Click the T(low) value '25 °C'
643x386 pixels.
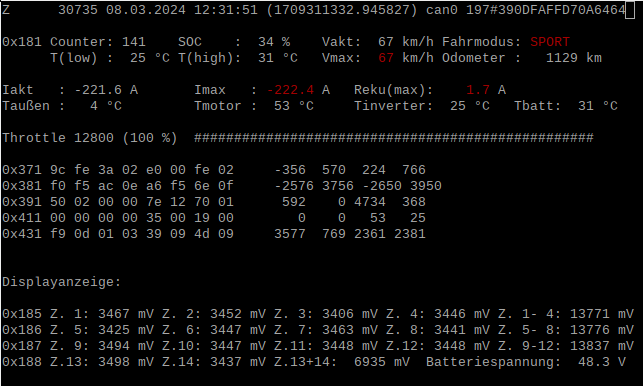coord(150,58)
